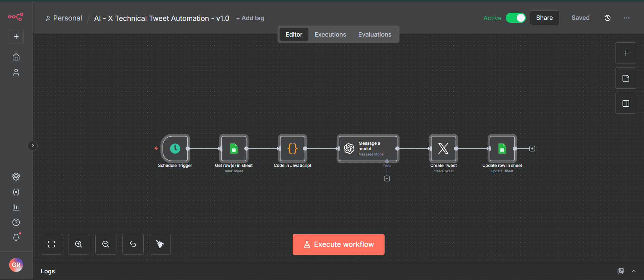Click the undo/reset zoom arrow icon
This screenshot has width=644, height=280.
[x=133, y=244]
